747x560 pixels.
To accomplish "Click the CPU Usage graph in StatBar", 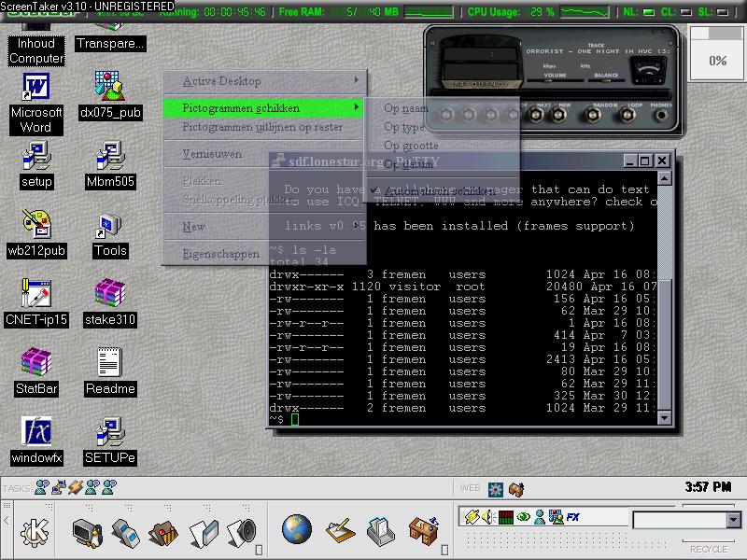I will [585, 12].
